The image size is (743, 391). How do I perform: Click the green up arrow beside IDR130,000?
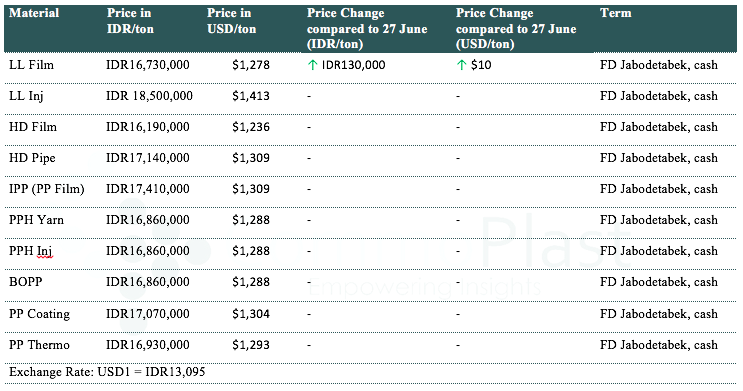312,65
